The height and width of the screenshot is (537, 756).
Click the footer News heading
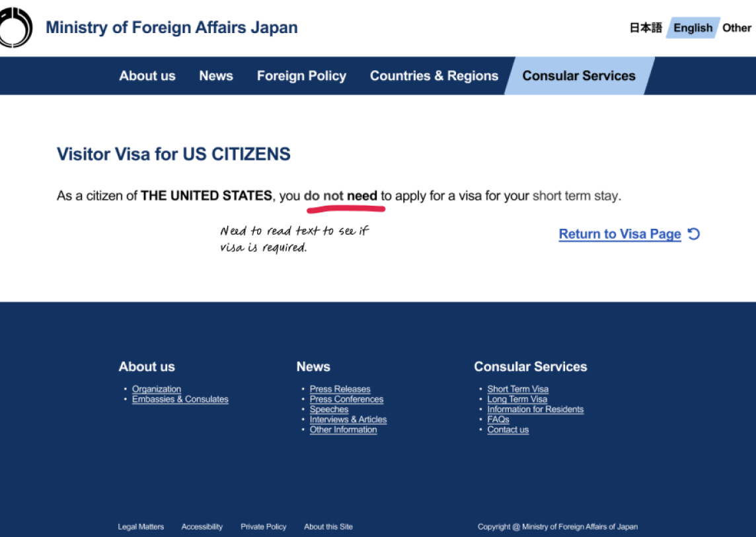click(x=313, y=366)
